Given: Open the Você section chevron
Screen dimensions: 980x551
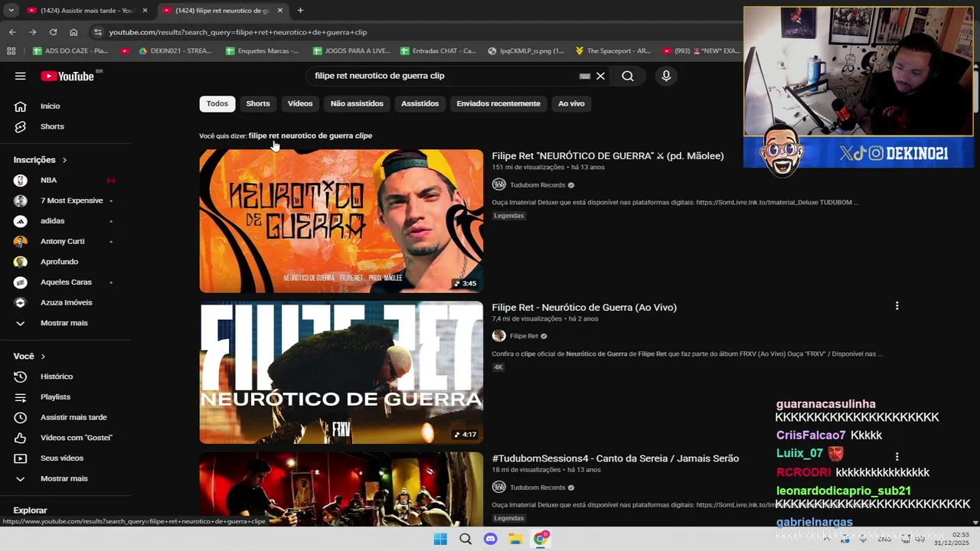Looking at the screenshot, I should coord(43,357).
